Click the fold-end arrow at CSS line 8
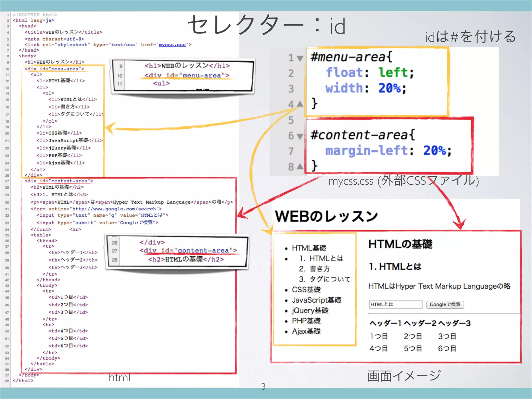This screenshot has height=399, width=532. [x=300, y=166]
